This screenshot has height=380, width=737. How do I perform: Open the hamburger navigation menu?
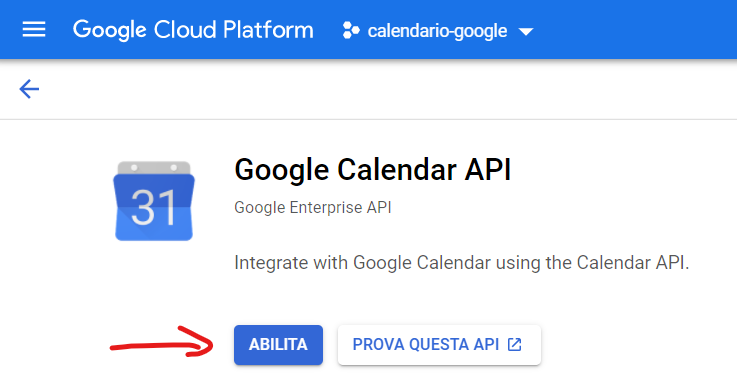point(34,30)
